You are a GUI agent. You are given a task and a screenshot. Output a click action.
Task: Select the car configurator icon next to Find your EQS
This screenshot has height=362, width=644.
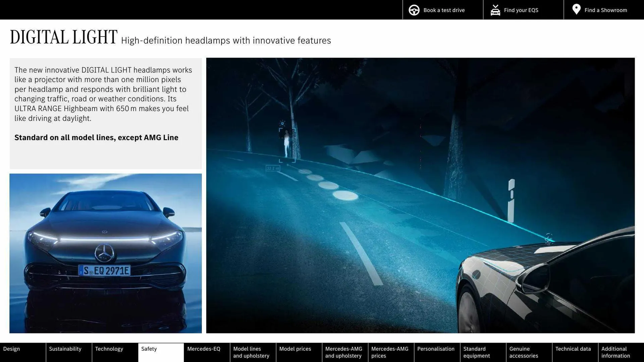(495, 10)
